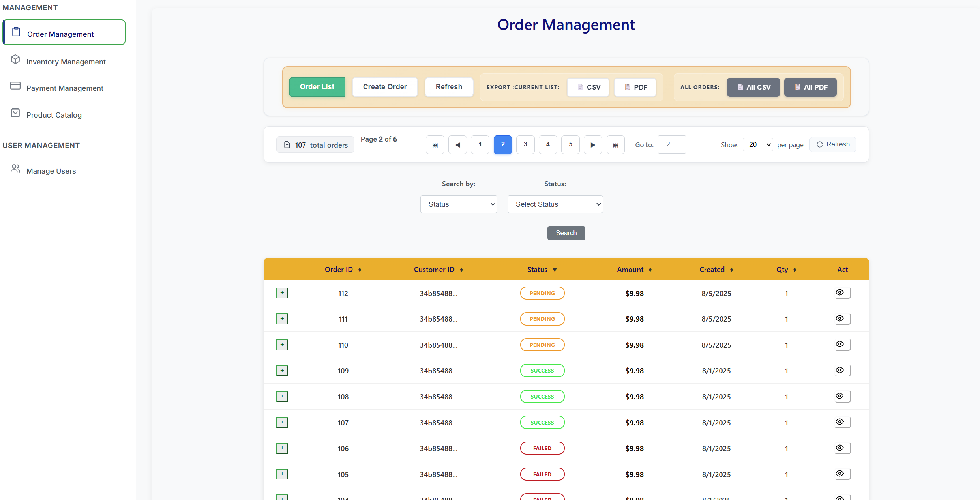Select Payment Management in the sidebar
Screen dimensions: 980x500
point(64,88)
